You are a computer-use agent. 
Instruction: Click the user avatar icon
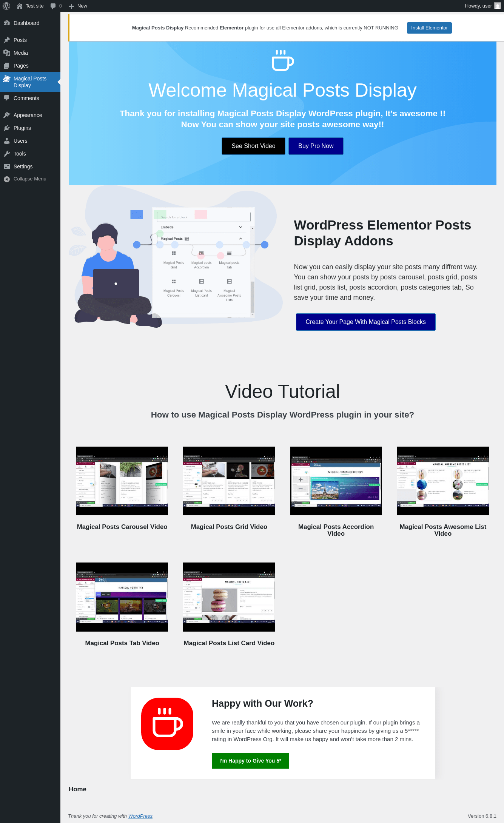point(498,6)
